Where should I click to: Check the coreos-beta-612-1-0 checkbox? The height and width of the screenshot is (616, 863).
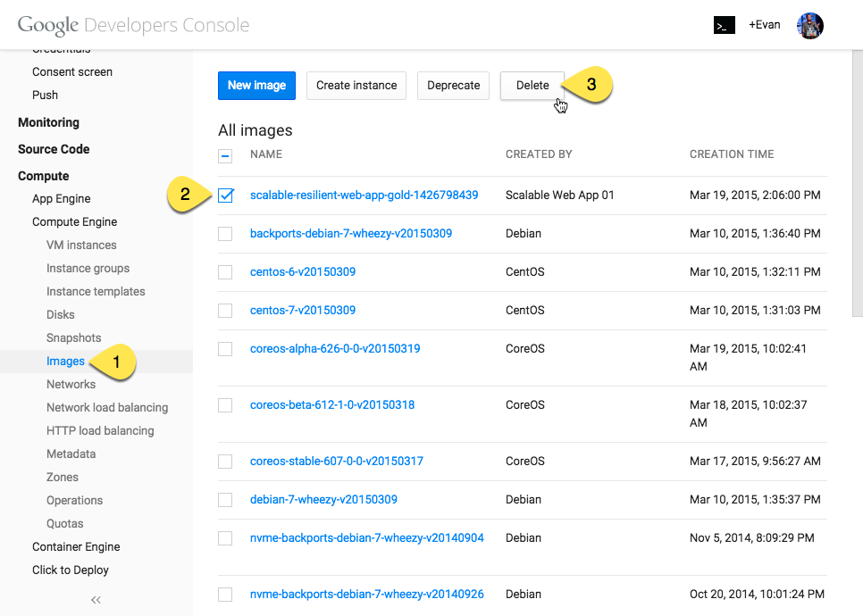(225, 405)
